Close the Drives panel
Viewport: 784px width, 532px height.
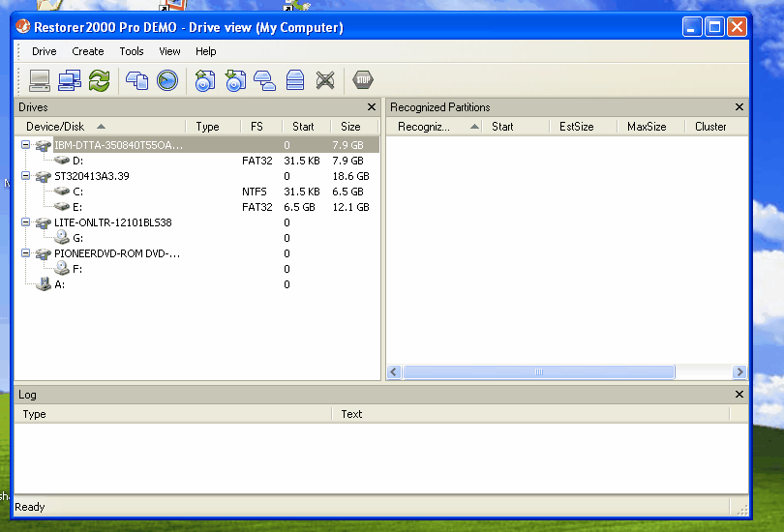372,107
